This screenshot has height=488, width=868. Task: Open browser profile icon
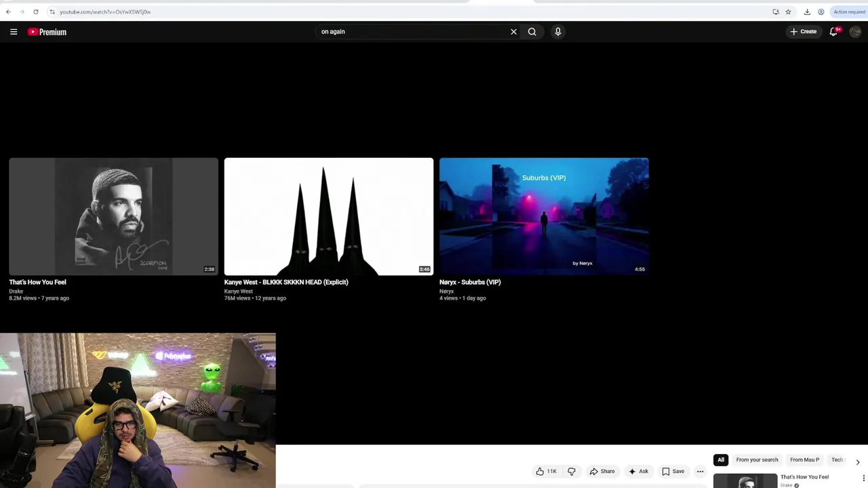point(821,12)
